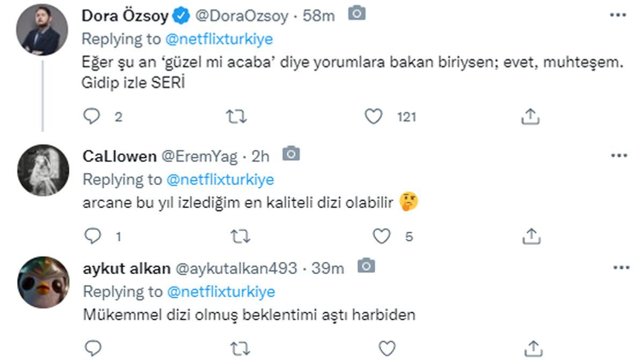Viewport: 644px width, 362px height.
Task: Retweet CaLlowen's arcane tweet
Action: 240,236
